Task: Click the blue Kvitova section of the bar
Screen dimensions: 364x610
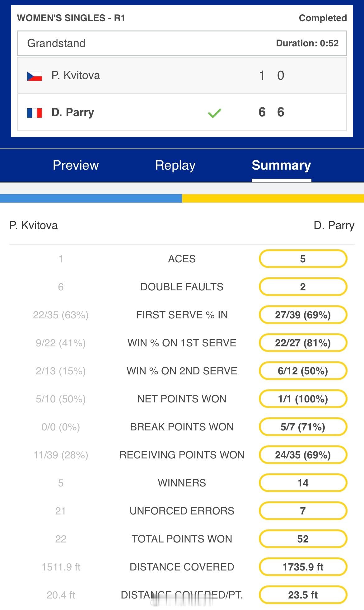Action: pos(91,198)
